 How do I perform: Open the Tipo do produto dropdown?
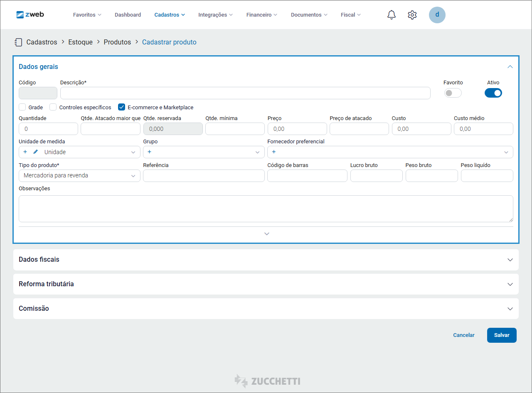point(79,176)
